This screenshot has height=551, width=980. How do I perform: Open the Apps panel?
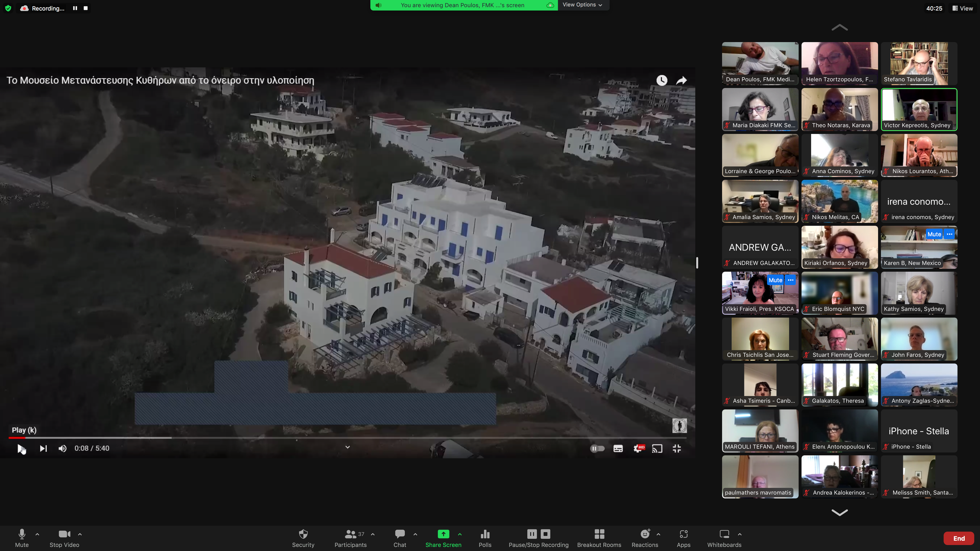click(x=683, y=538)
